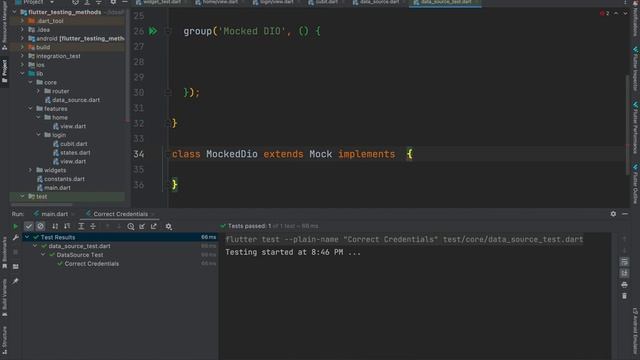Open Bookmarks tool window
The width and height of the screenshot is (640, 360).
[4, 252]
